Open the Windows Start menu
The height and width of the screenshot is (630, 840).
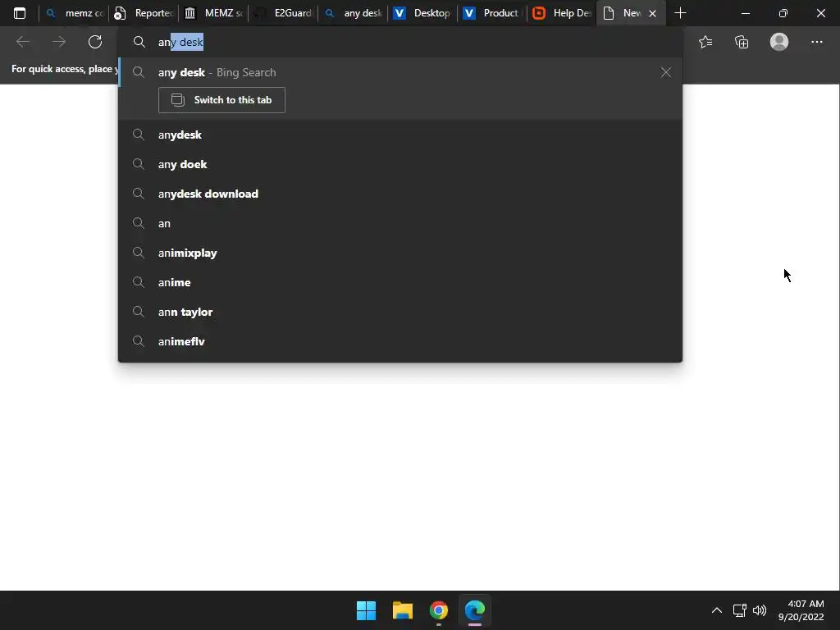tap(367, 610)
